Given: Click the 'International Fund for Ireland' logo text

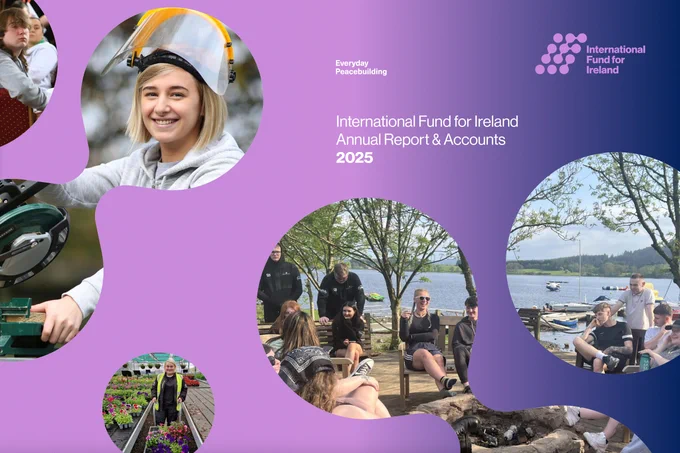Looking at the screenshot, I should pos(615,59).
